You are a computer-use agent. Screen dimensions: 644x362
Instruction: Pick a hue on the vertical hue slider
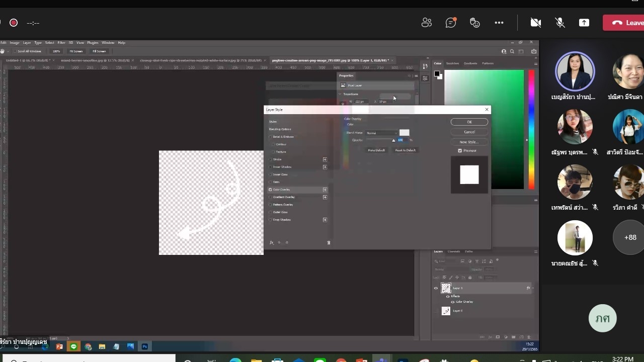click(x=531, y=130)
